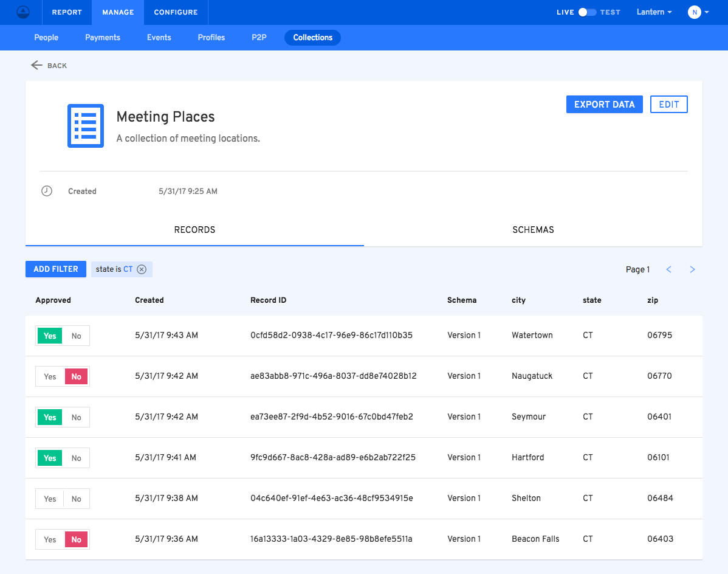
Task: Open the Payments section
Action: (103, 38)
